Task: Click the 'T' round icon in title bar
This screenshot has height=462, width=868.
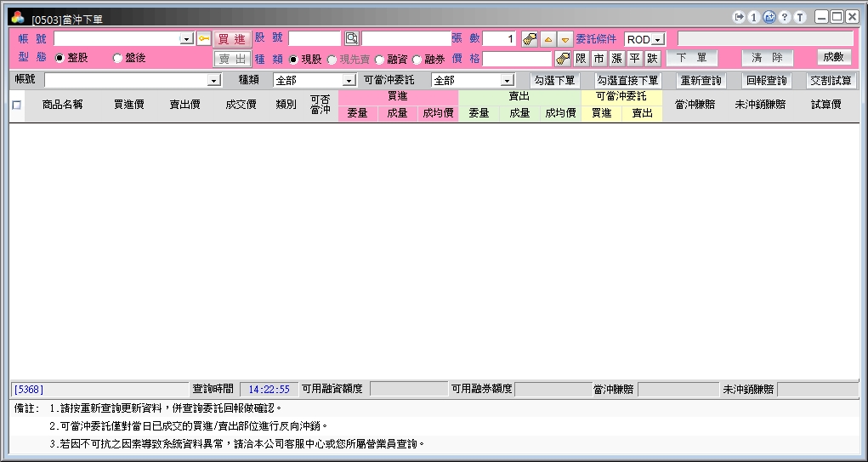Action: 800,17
